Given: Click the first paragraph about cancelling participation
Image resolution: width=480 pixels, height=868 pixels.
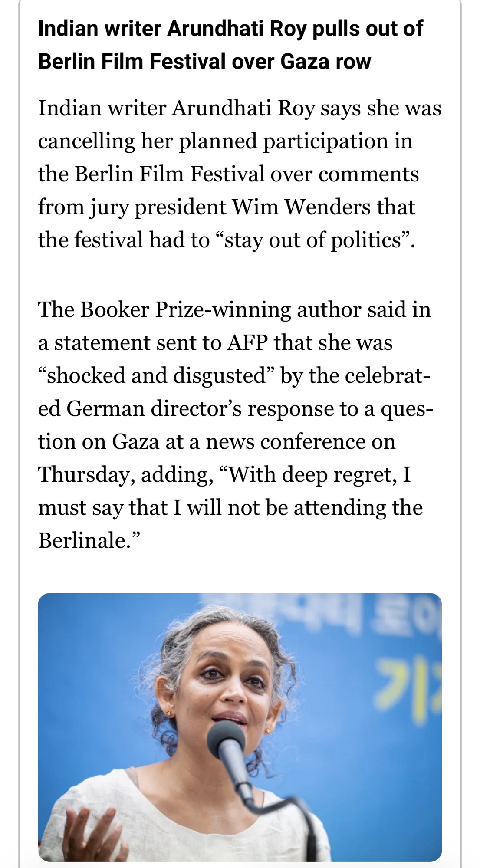Looking at the screenshot, I should coord(240,174).
